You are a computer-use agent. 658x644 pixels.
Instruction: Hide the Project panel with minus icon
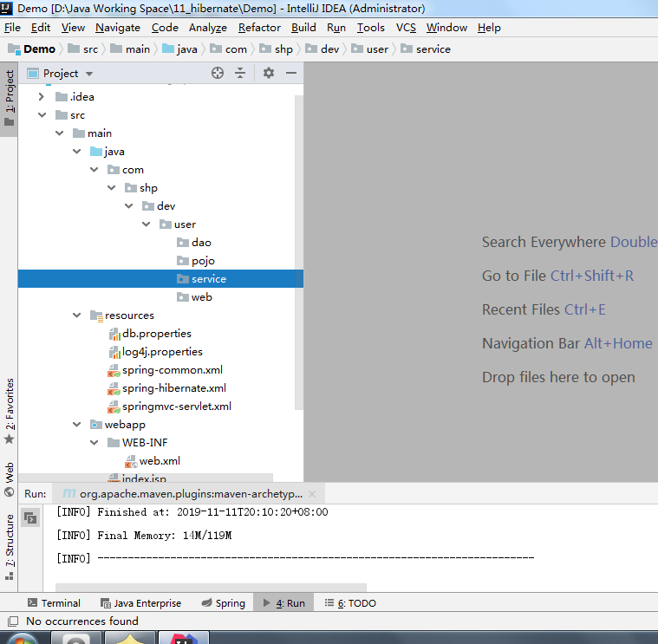(x=291, y=73)
